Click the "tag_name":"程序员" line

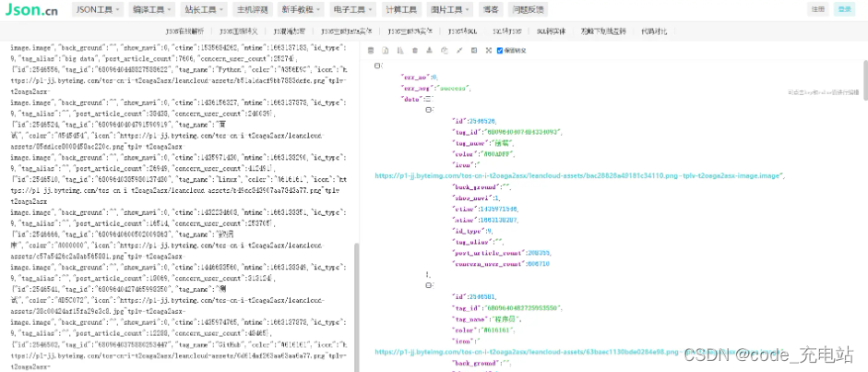487,318
